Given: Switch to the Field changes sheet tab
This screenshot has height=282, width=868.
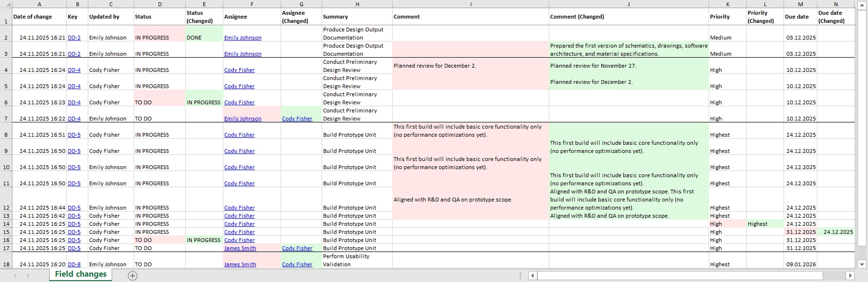Looking at the screenshot, I should 81,274.
